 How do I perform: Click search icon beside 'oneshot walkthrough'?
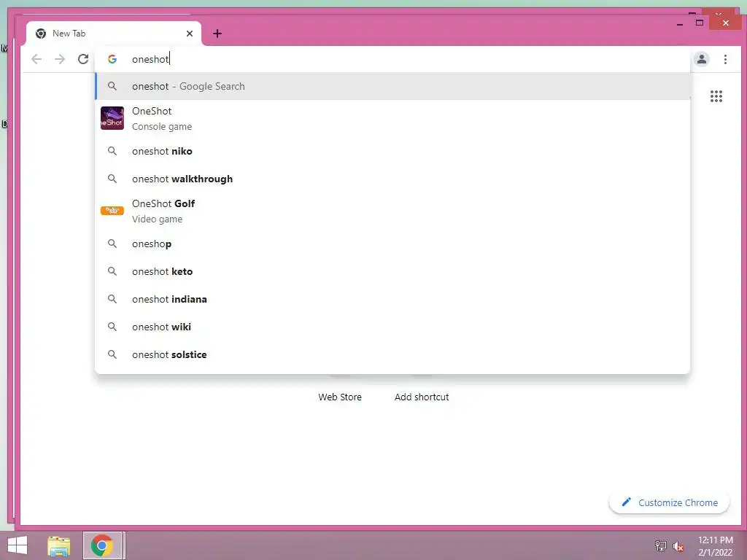tap(112, 179)
